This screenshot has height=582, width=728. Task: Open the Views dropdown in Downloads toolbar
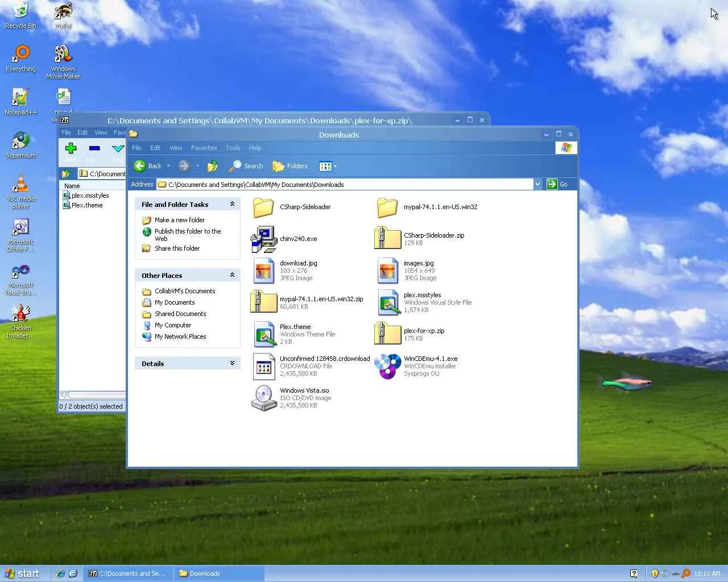pyautogui.click(x=328, y=166)
